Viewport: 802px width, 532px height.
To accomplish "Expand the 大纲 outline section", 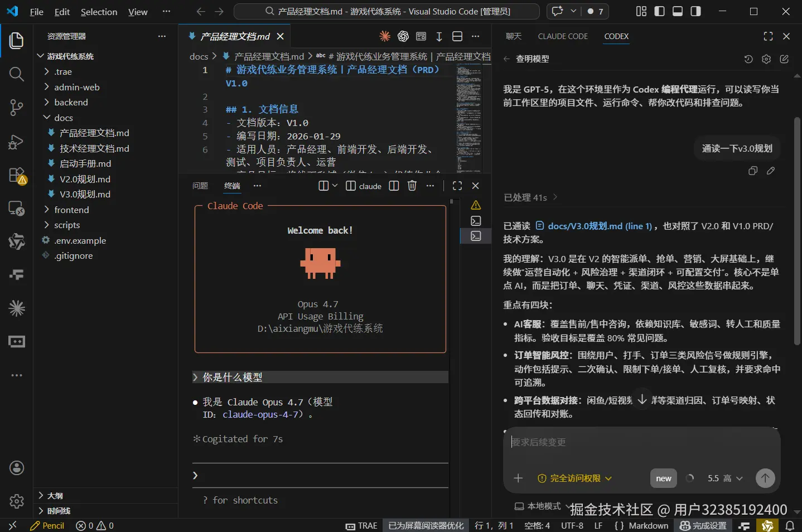I will [x=105, y=495].
